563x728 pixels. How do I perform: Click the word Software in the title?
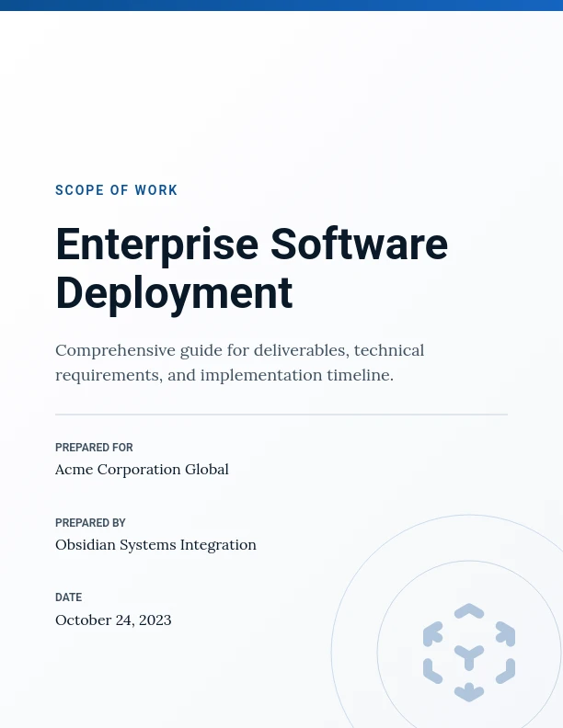(x=358, y=245)
